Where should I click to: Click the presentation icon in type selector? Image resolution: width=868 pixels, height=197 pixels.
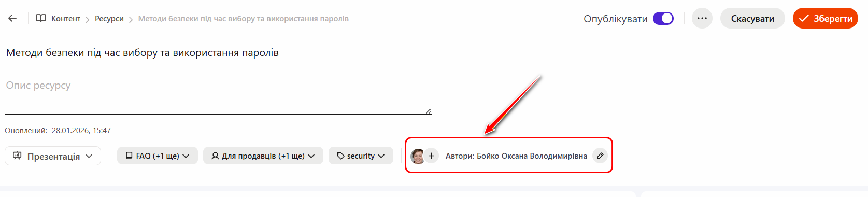17,156
